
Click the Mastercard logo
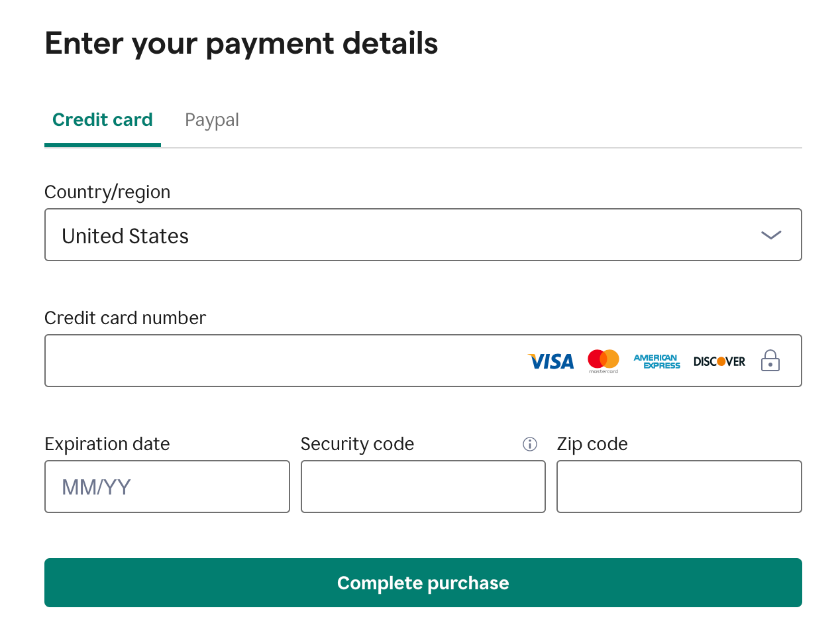(603, 361)
